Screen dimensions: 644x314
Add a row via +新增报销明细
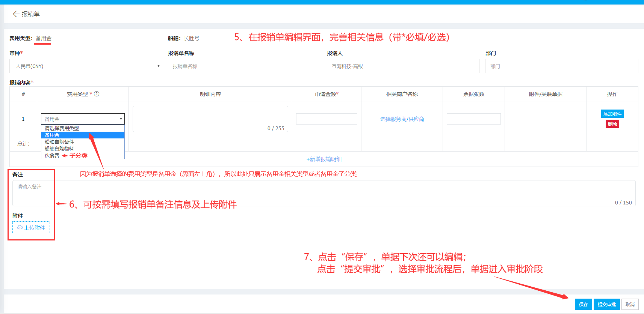pos(324,159)
